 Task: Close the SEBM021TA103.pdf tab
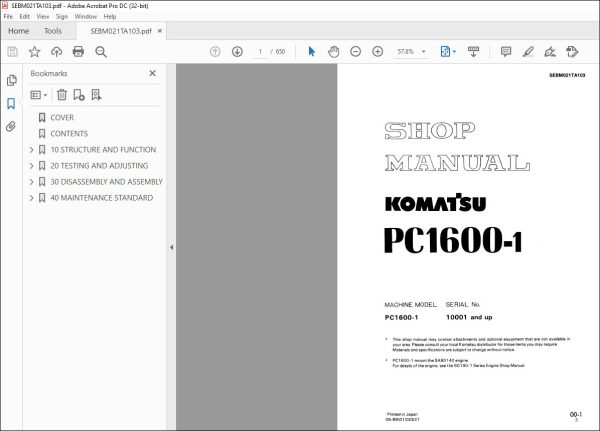[160, 31]
